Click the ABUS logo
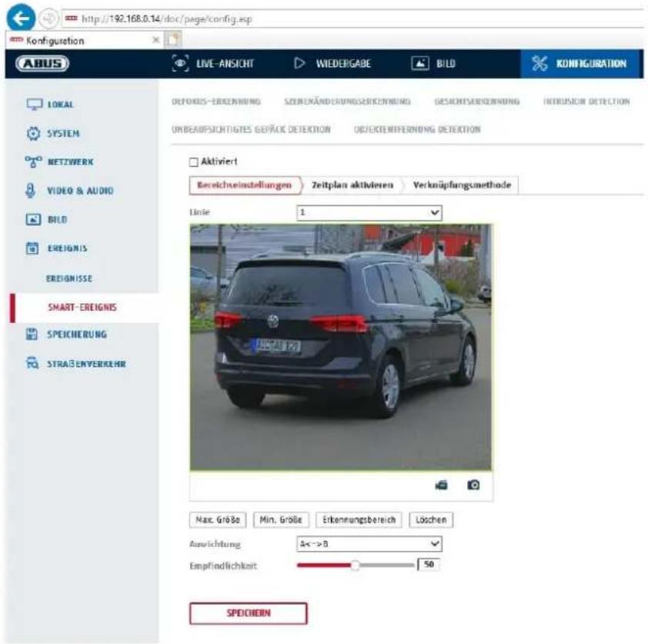648x644 pixels. [x=42, y=63]
